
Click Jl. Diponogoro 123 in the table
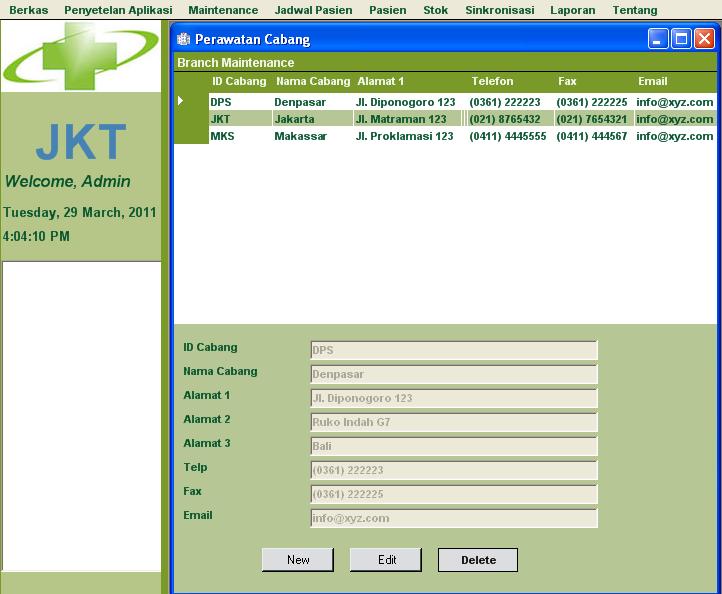(x=410, y=102)
